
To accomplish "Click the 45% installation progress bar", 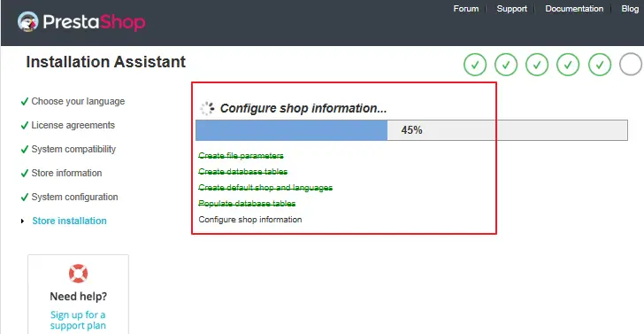I will pos(411,130).
